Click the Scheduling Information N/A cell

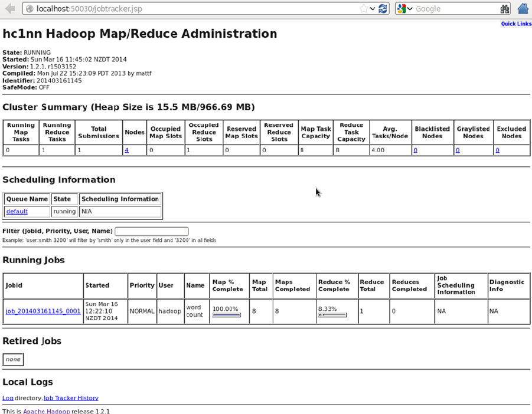click(x=120, y=211)
